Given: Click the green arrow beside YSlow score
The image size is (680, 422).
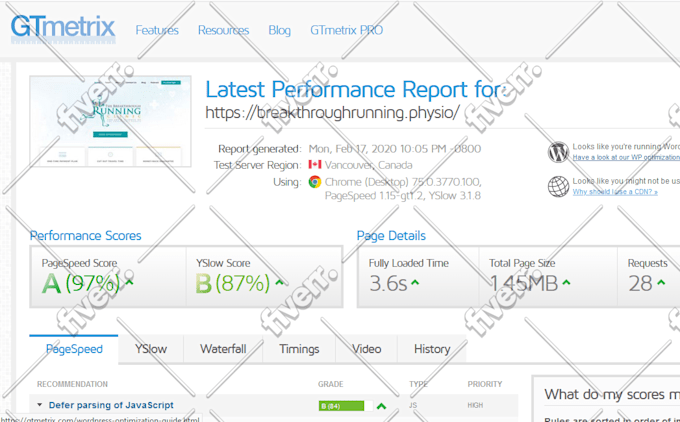Looking at the screenshot, I should (x=280, y=283).
